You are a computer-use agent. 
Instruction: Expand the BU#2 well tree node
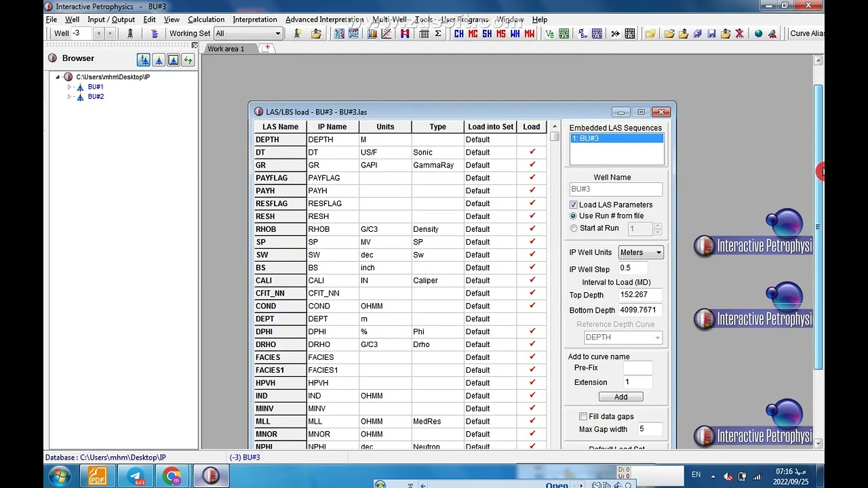[69, 96]
